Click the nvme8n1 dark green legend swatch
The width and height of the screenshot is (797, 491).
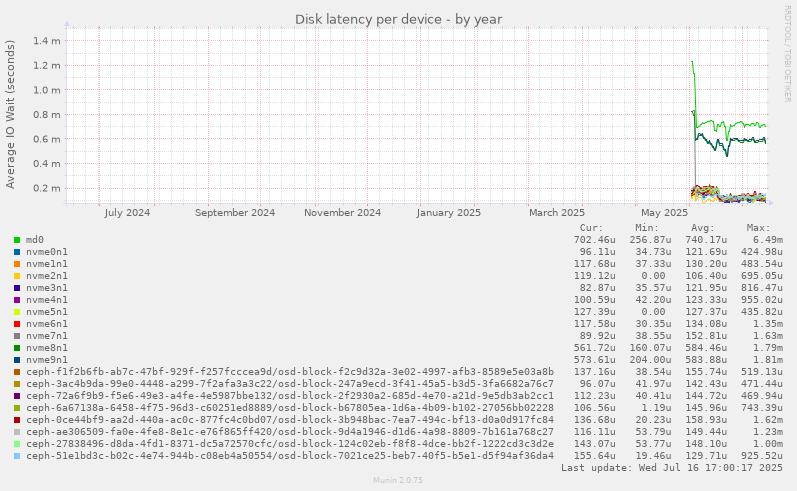17,348
